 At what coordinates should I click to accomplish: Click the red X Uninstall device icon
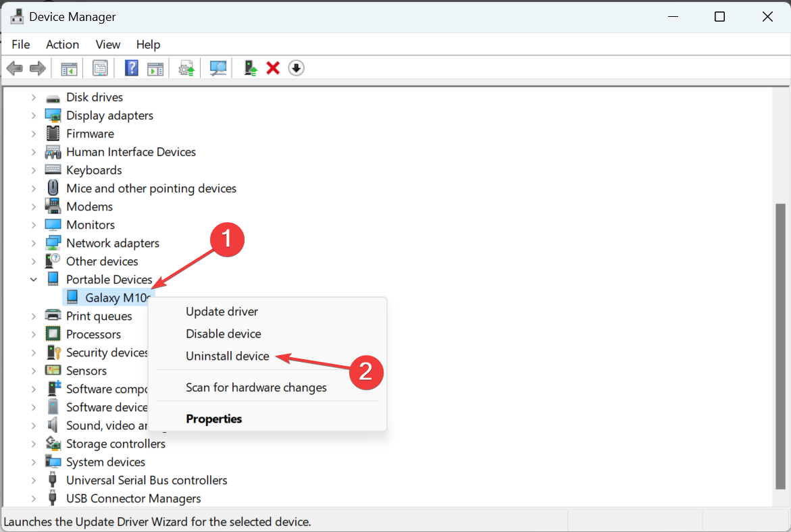[273, 68]
